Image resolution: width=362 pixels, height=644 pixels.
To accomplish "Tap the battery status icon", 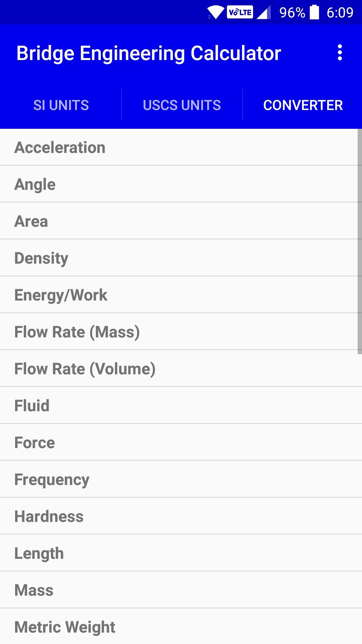I will pos(314,12).
